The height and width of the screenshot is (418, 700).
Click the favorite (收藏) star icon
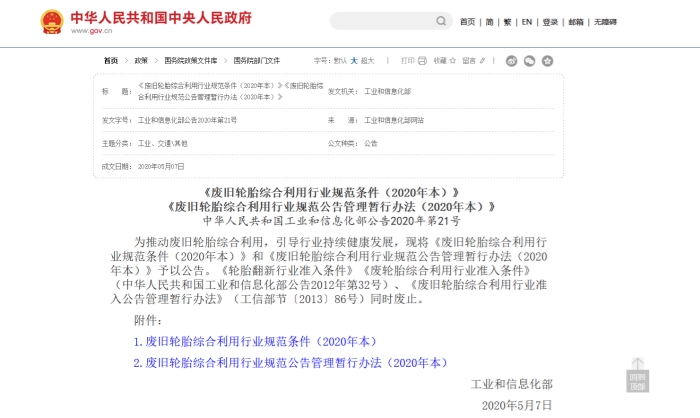[453, 61]
